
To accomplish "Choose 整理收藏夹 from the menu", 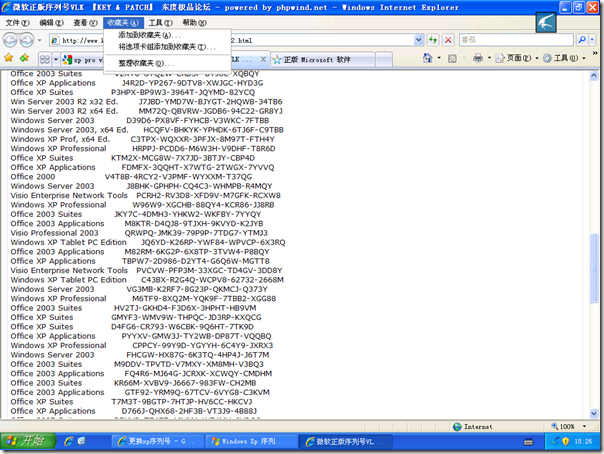I will click(x=167, y=63).
